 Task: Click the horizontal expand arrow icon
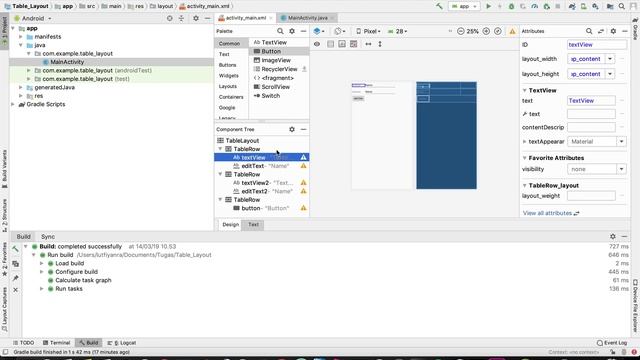coord(368,44)
